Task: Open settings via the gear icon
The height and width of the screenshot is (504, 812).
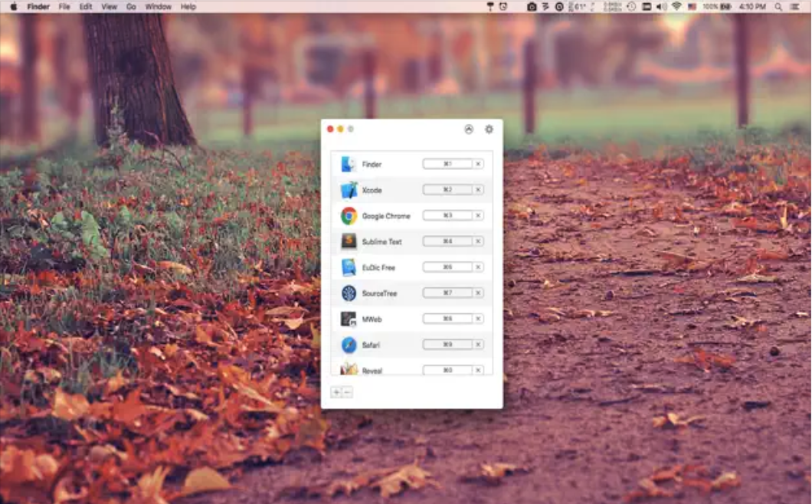Action: [489, 129]
